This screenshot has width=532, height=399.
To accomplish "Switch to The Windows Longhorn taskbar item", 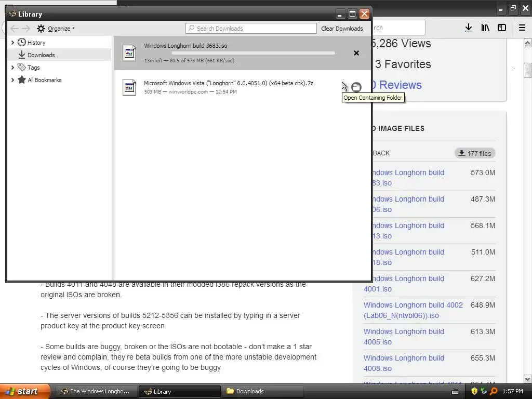I will click(x=96, y=391).
